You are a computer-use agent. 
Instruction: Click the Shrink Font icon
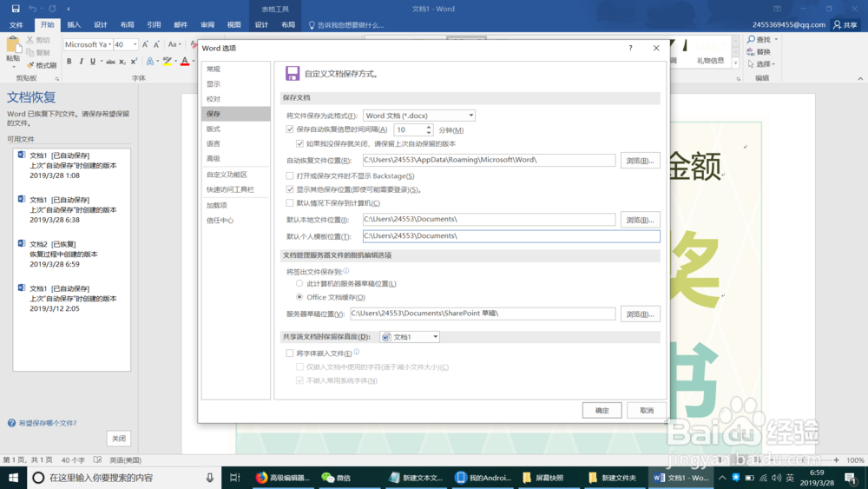coord(156,44)
